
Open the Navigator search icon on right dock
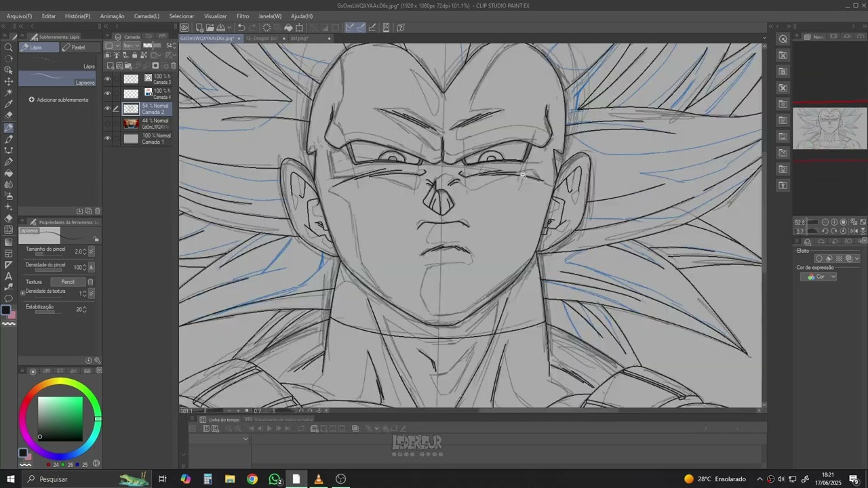pos(783,39)
